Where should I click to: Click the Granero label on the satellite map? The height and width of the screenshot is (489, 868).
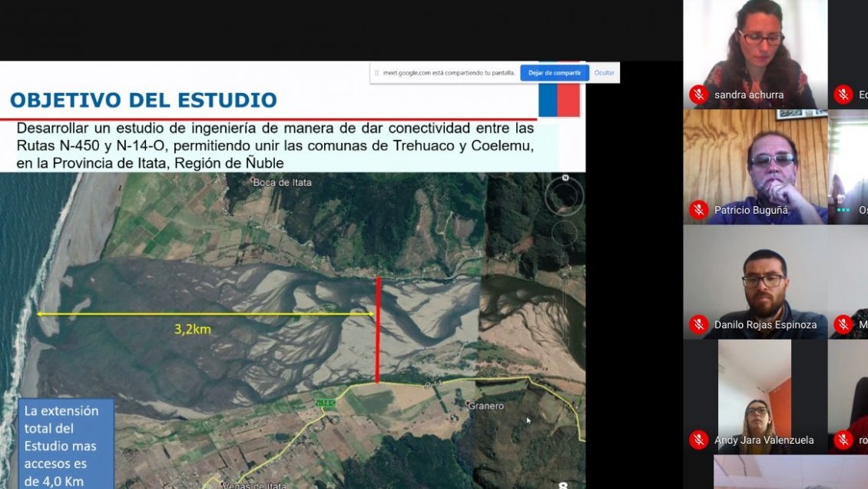[x=484, y=406]
